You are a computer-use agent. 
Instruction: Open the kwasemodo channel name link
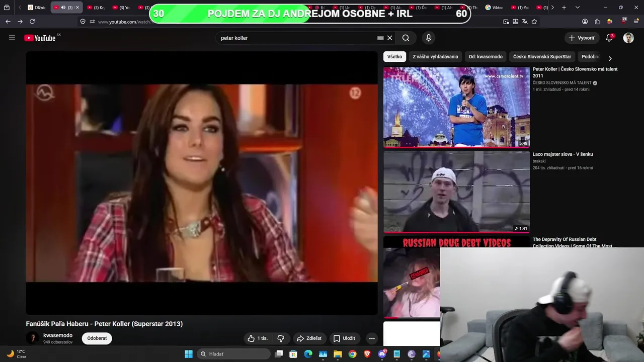58,335
